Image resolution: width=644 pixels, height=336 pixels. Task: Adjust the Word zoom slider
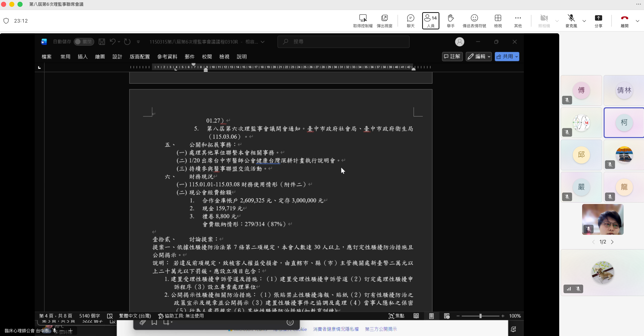click(x=480, y=316)
